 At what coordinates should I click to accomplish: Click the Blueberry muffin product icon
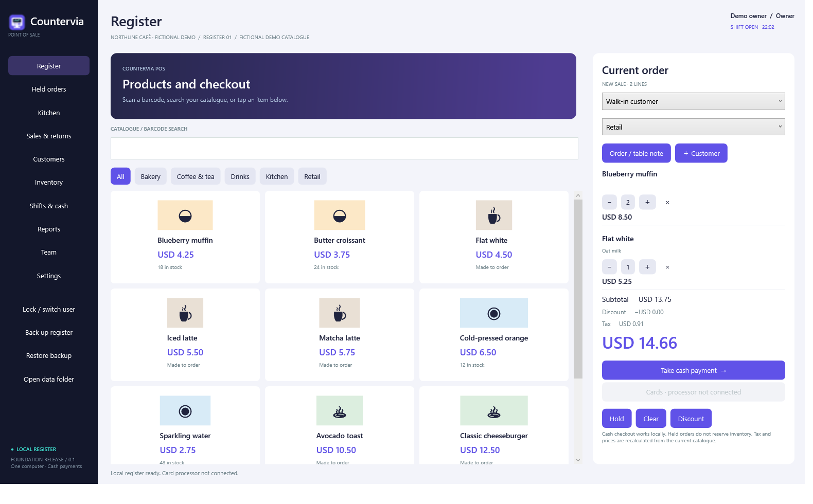[x=185, y=215]
